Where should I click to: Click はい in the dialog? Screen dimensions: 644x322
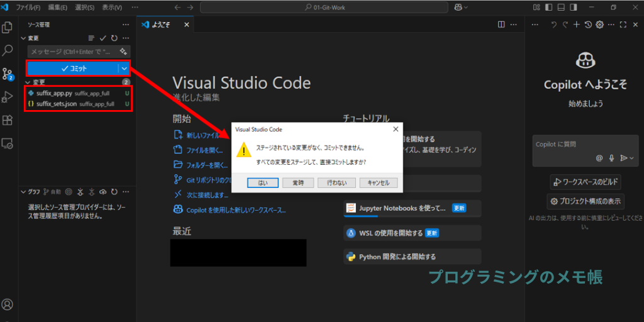[263, 183]
